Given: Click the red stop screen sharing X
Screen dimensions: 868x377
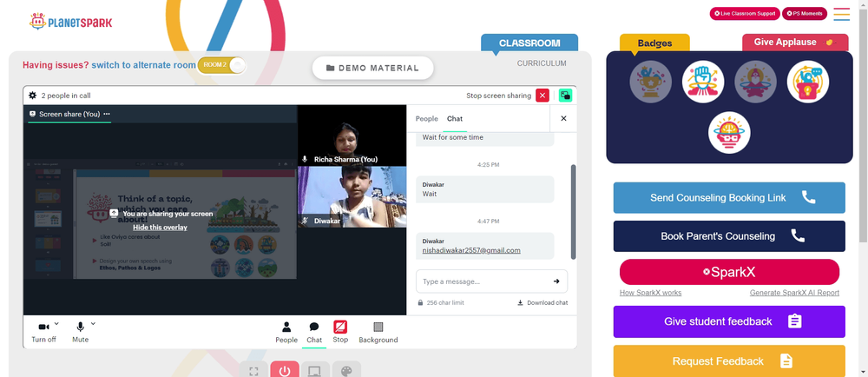Looking at the screenshot, I should [x=542, y=96].
